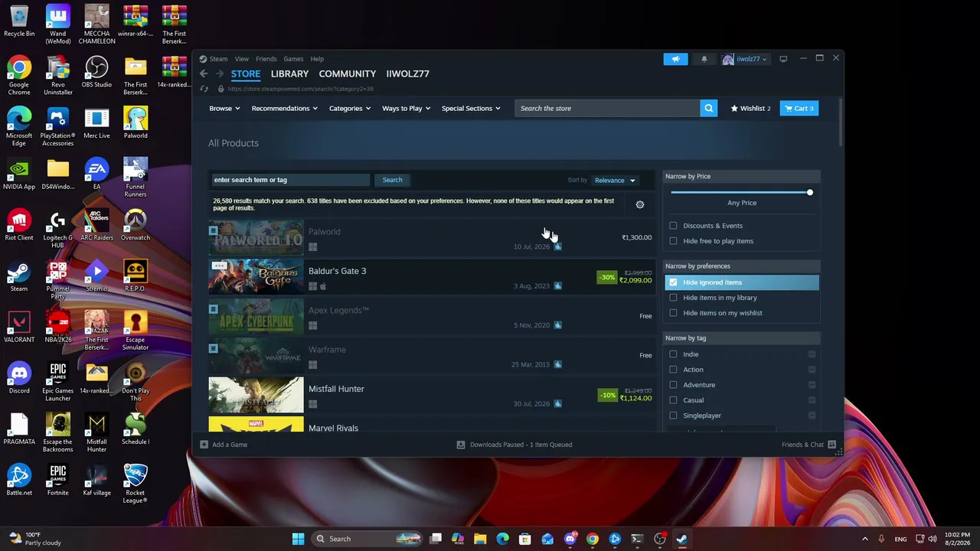Click the Steam forward navigation arrow
980x551 pixels.
coord(220,73)
